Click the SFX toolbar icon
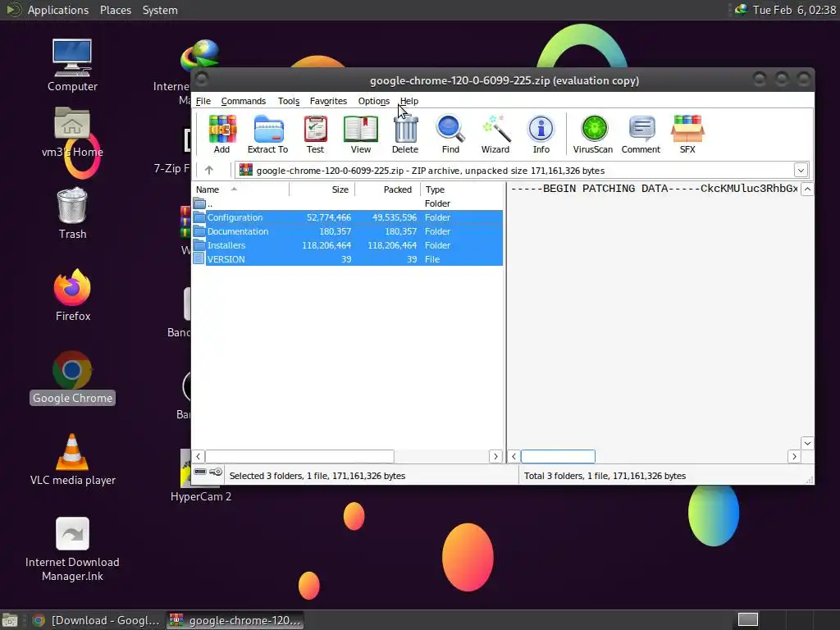Viewport: 840px width, 630px height. (x=688, y=135)
